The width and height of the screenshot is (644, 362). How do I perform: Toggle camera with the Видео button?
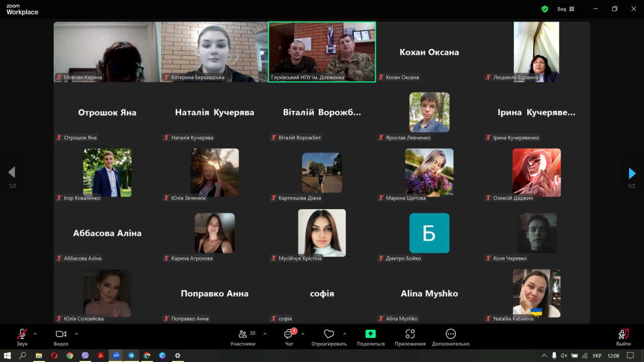[x=61, y=337]
